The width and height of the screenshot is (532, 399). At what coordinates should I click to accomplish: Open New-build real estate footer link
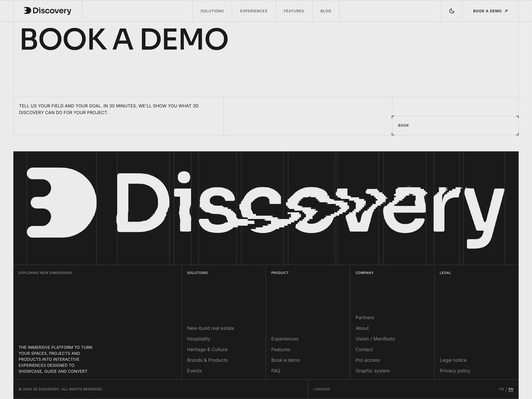coord(210,328)
